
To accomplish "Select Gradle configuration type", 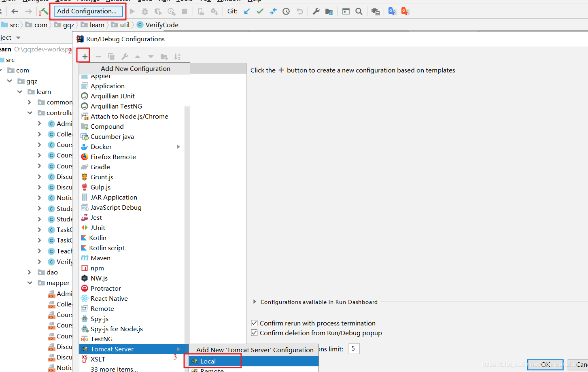I will tap(132, 167).
